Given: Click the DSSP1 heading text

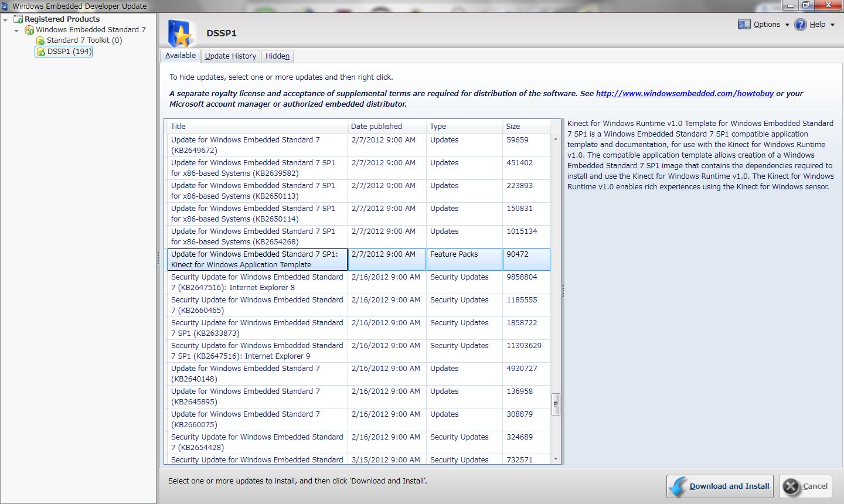Looking at the screenshot, I should [222, 33].
